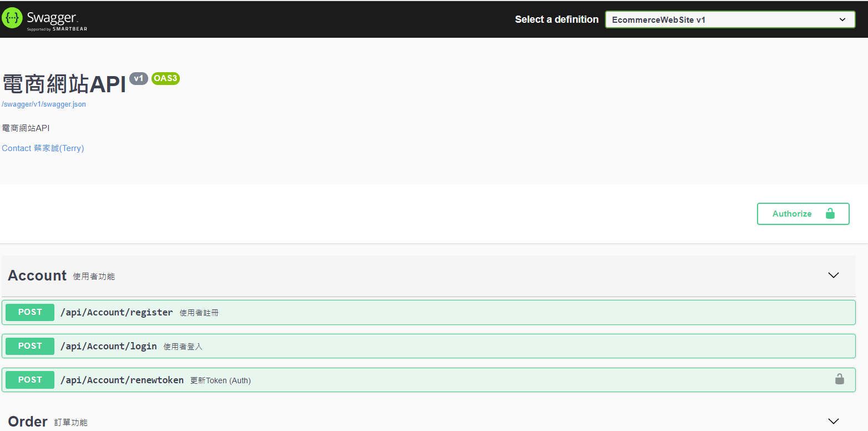
Task: Click the 使用者註冊 summary text
Action: [199, 313]
